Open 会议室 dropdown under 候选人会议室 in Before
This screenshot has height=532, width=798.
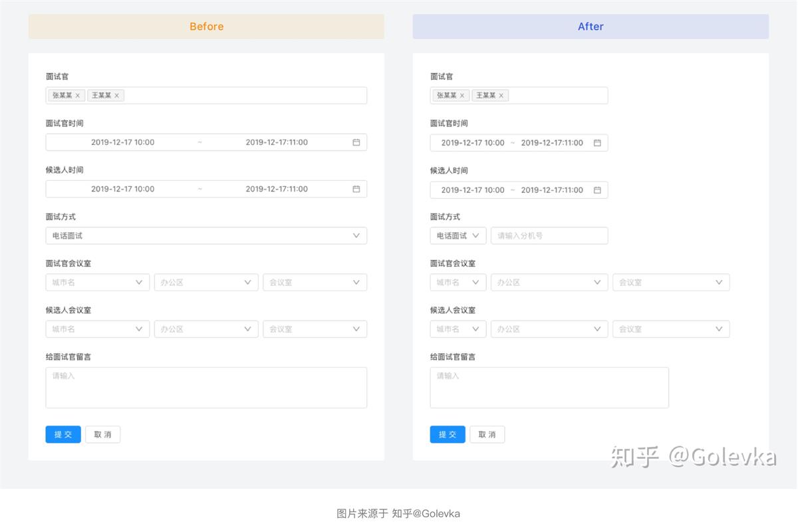coord(315,329)
